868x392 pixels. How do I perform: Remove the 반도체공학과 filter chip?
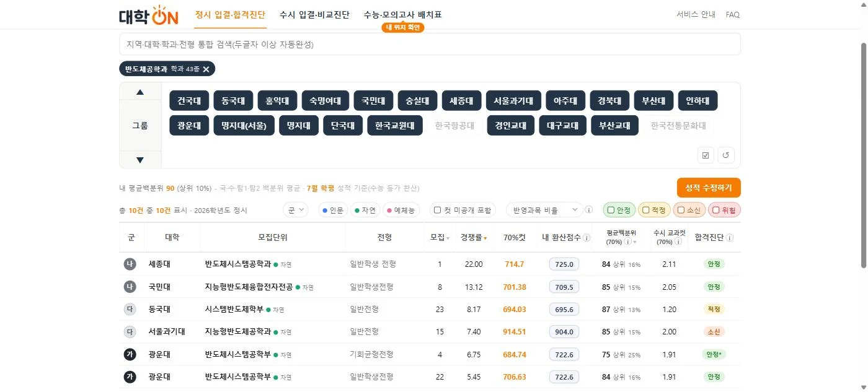pyautogui.click(x=206, y=69)
